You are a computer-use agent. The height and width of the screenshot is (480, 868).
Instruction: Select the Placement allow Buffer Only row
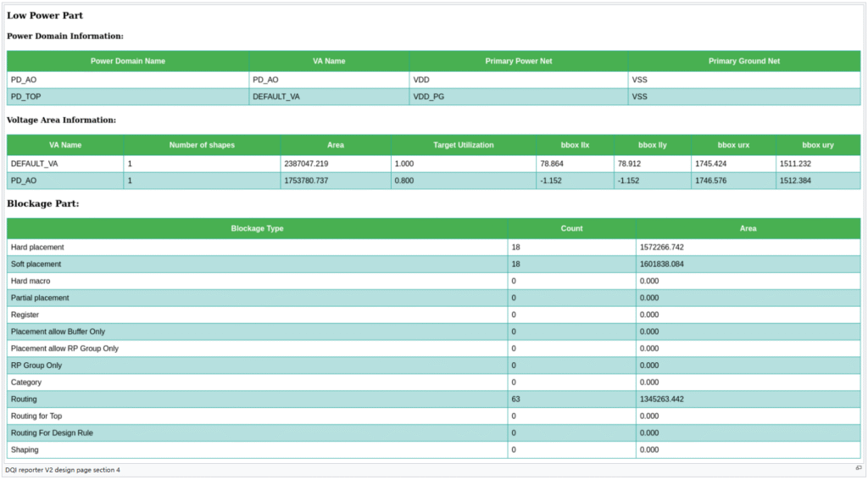point(58,332)
